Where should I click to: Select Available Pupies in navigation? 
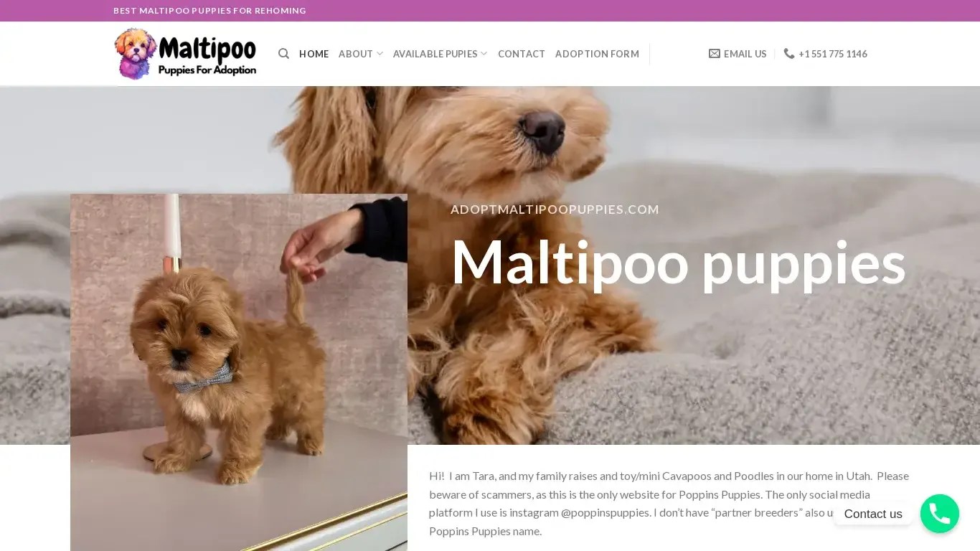coord(435,54)
